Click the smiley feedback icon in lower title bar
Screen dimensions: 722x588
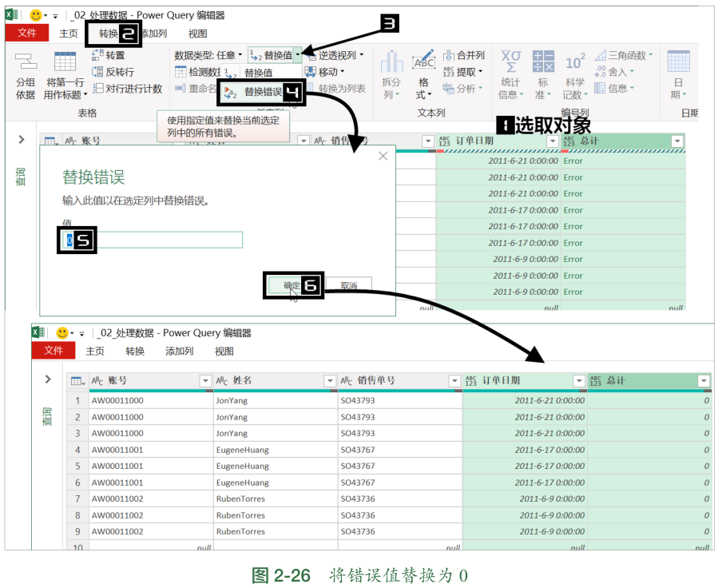pos(61,332)
